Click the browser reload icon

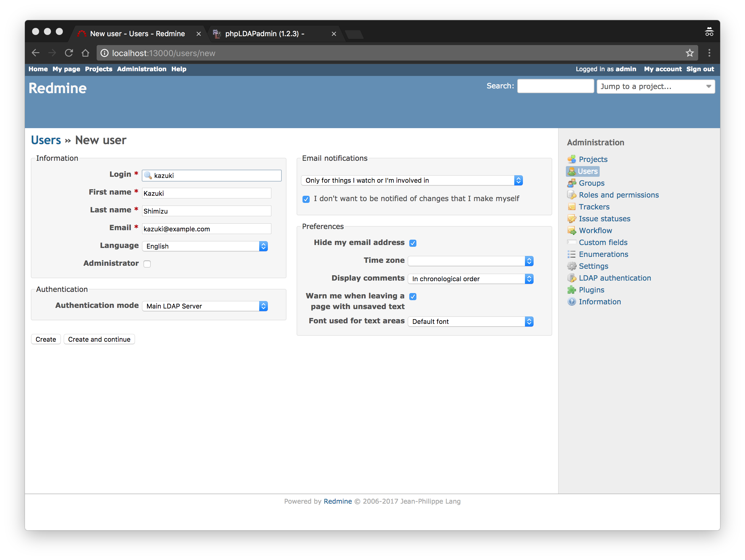coord(69,53)
